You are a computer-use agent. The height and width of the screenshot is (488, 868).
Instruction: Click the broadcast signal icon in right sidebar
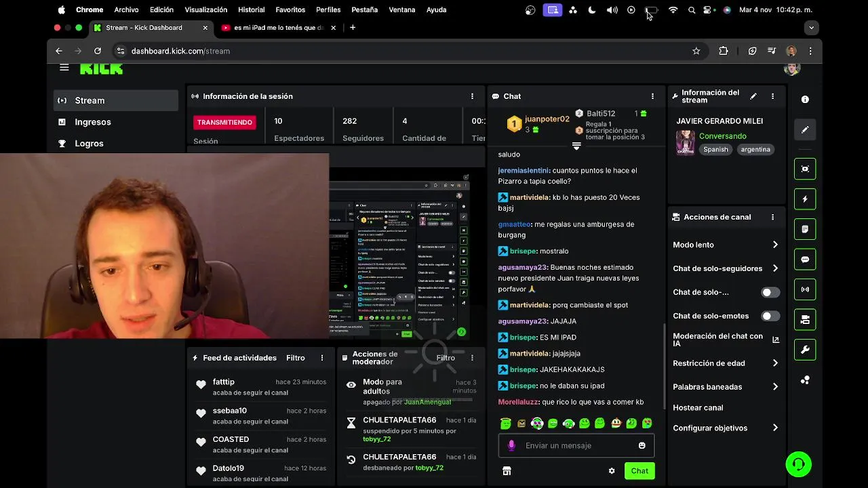coord(805,289)
